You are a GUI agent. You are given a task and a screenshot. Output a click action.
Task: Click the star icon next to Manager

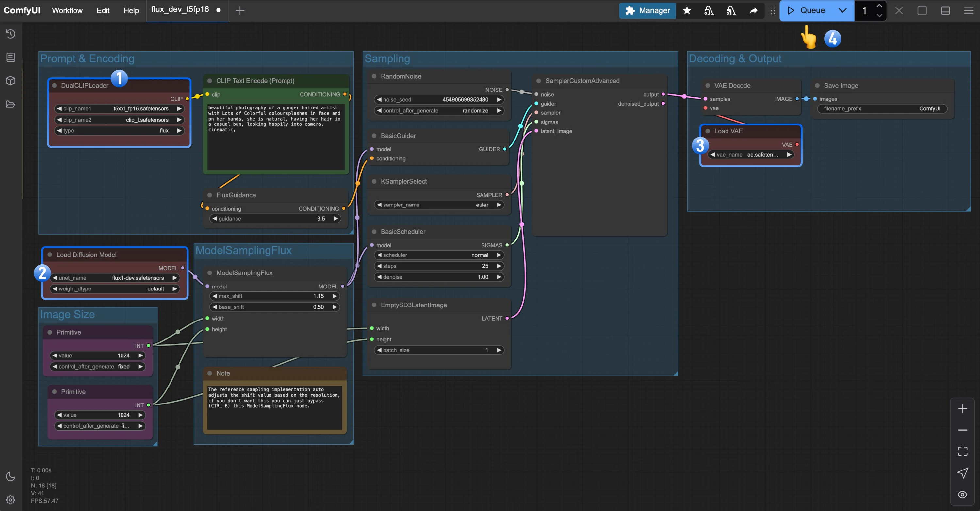(687, 10)
